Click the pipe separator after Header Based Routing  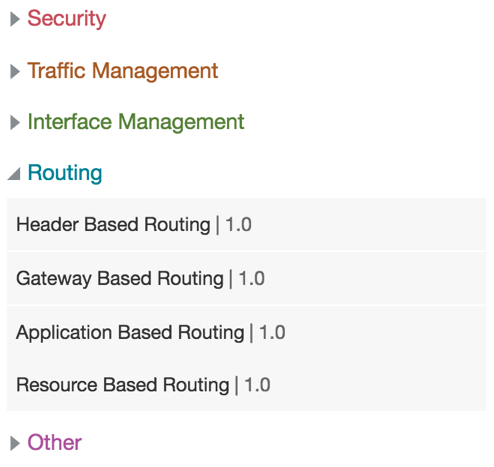coord(218,225)
